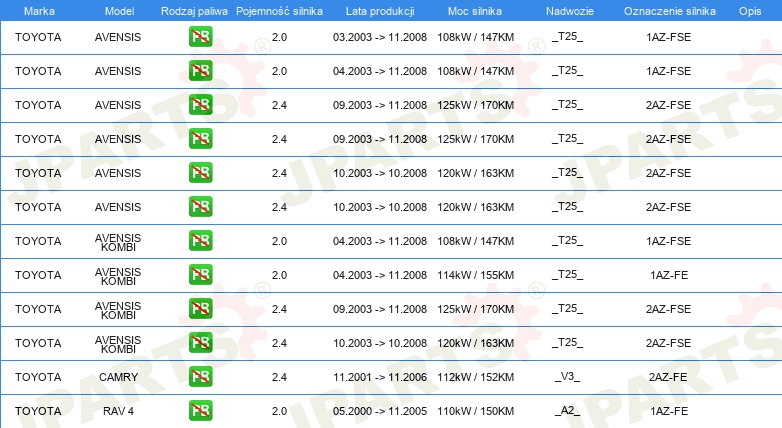Select the RAV 4 model cell

pos(118,411)
